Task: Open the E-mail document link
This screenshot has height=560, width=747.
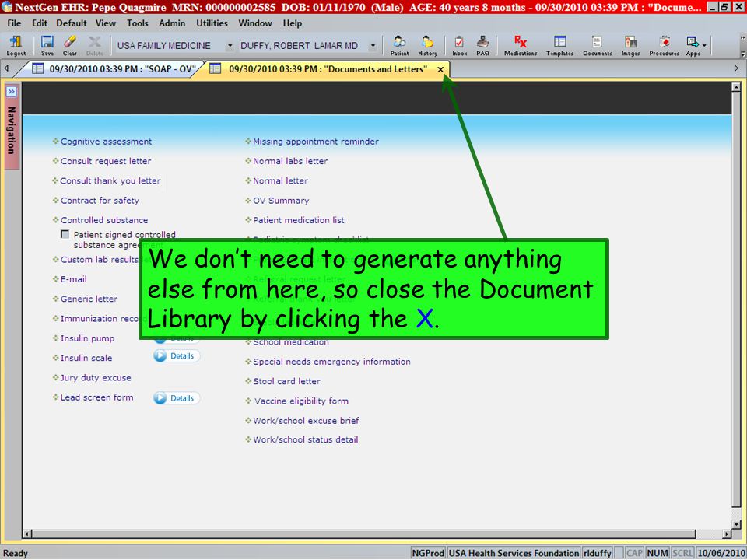Action: click(73, 279)
